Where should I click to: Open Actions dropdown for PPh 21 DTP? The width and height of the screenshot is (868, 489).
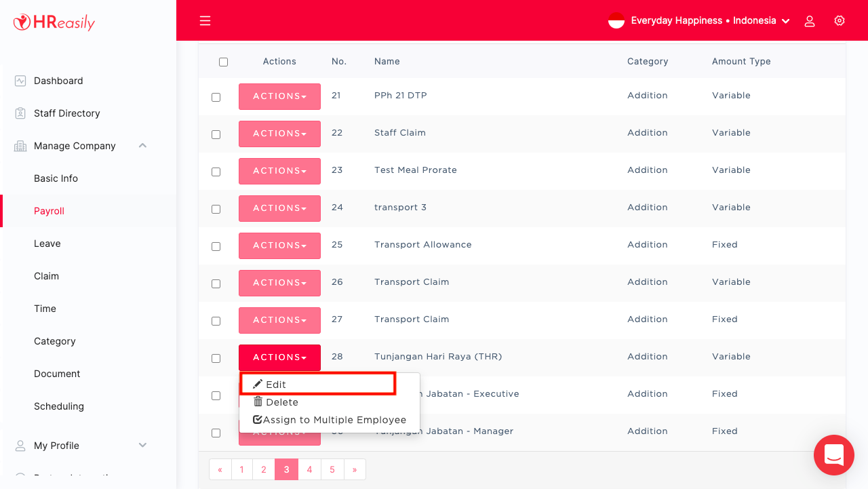tap(279, 96)
